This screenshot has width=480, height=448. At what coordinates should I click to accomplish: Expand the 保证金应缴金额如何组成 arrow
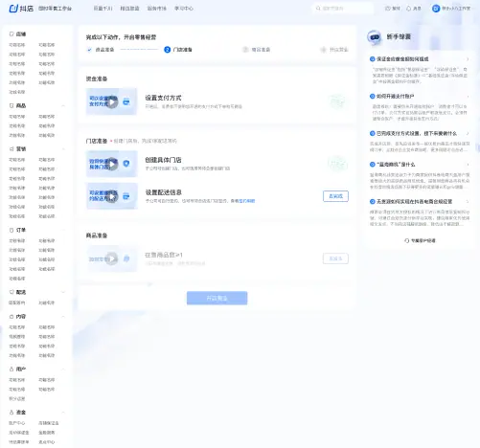[x=468, y=59]
